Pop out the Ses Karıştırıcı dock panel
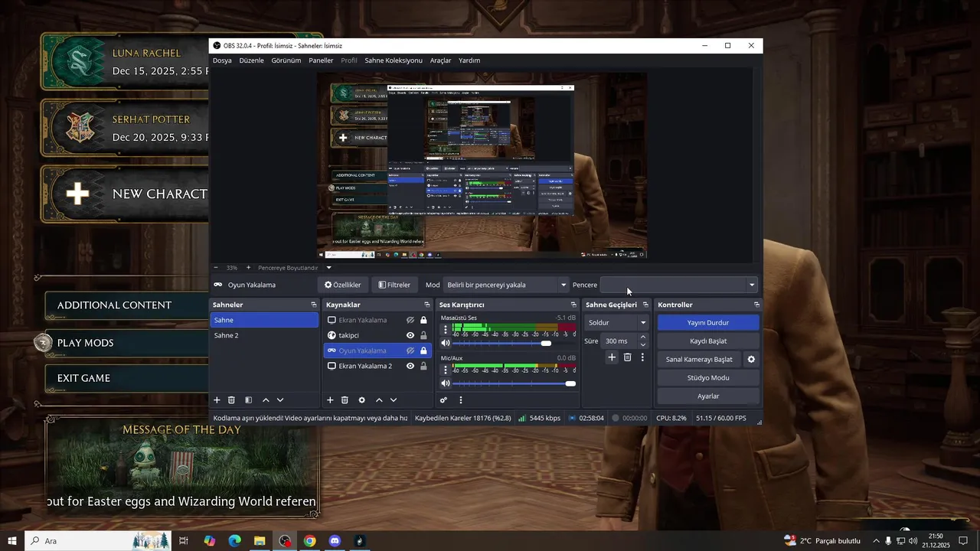 [573, 305]
